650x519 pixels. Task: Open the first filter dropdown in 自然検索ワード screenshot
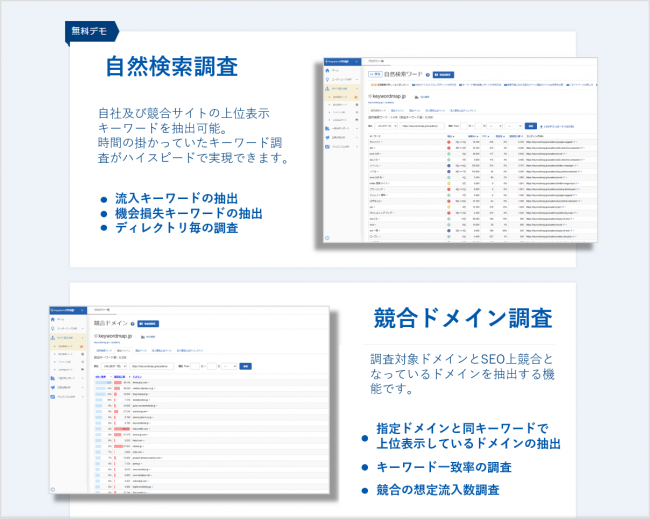click(x=386, y=126)
